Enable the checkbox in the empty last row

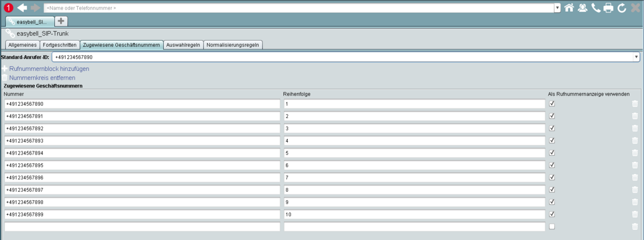click(552, 227)
